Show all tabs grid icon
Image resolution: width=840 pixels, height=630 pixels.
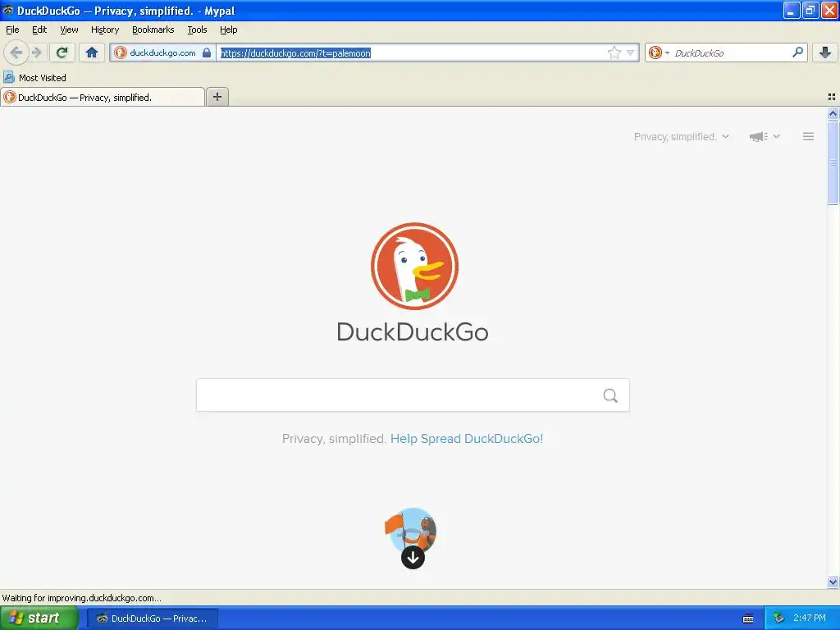(x=832, y=97)
